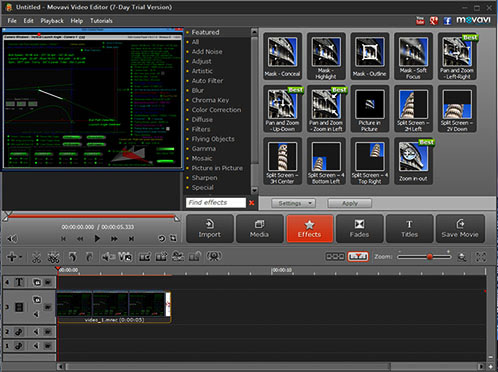Switch to timeline mode view
Image resolution: width=498 pixels, height=372 pixels.
point(358,257)
